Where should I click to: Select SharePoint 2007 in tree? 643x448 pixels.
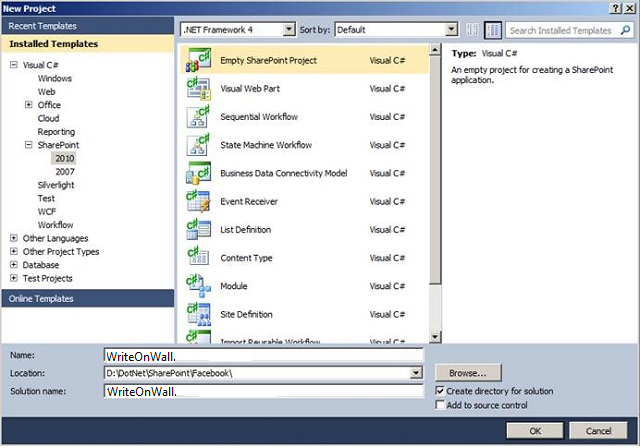click(x=65, y=172)
